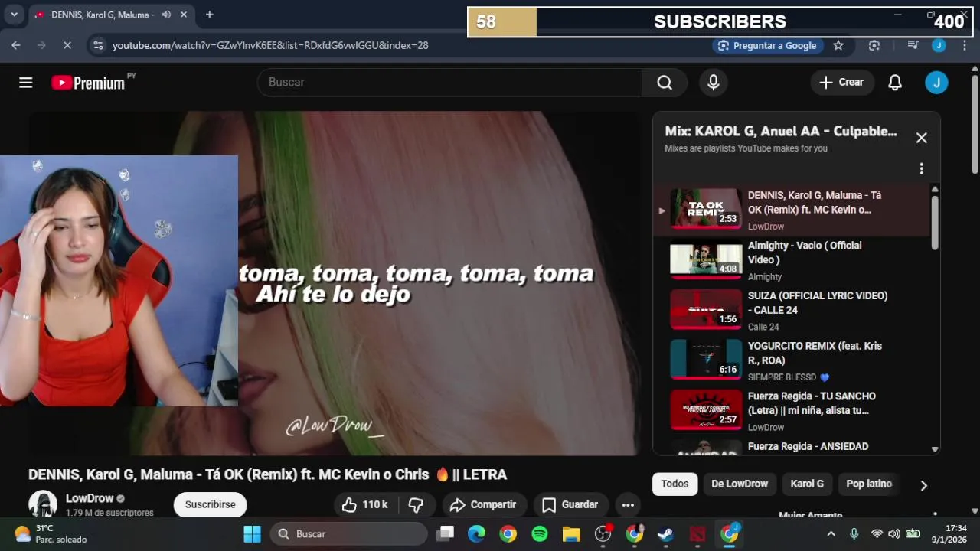Click the YouTube Buscar search field

(x=449, y=83)
